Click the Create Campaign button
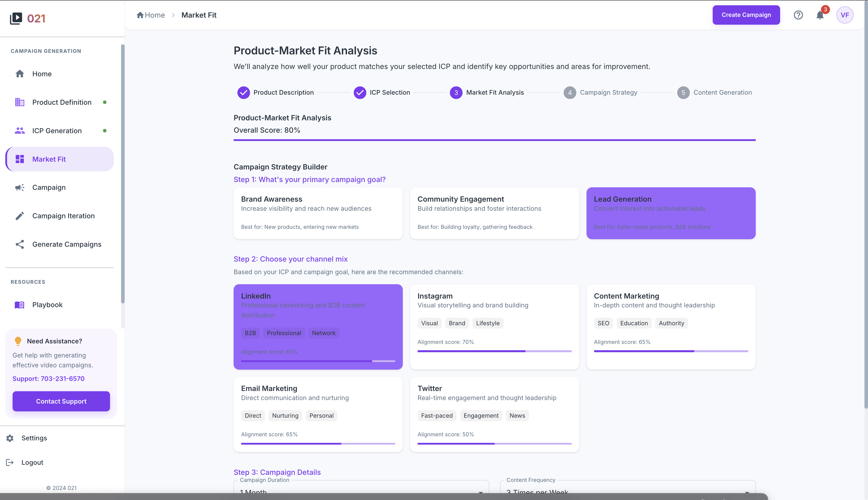 746,15
